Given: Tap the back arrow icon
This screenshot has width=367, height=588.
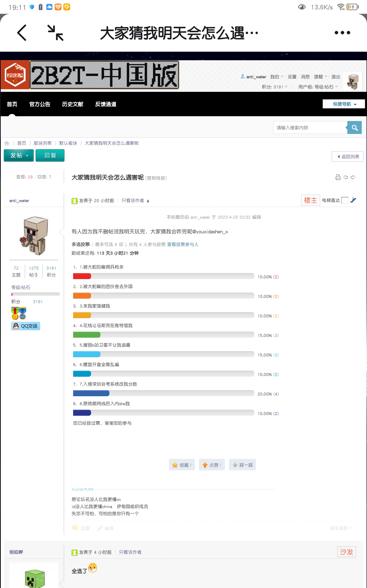Looking at the screenshot, I should [x=22, y=33].
